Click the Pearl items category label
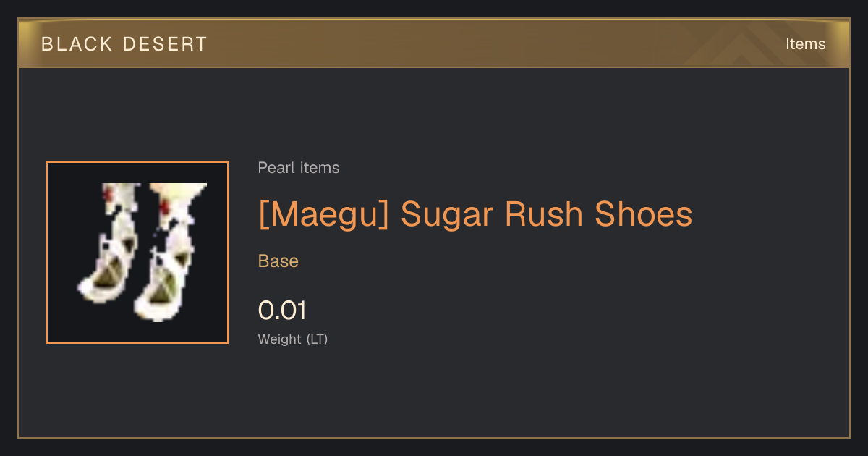868x456 pixels. [x=299, y=168]
